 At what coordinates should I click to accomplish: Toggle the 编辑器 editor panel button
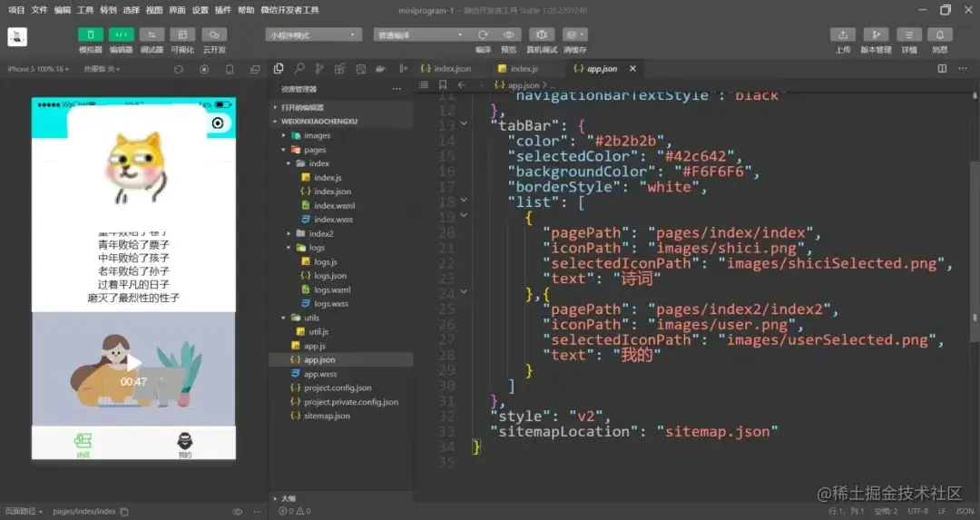coord(122,35)
